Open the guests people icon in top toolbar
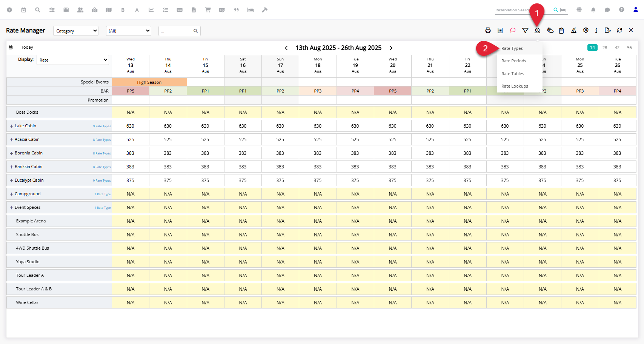Image resolution: width=644 pixels, height=344 pixels. pyautogui.click(x=80, y=10)
